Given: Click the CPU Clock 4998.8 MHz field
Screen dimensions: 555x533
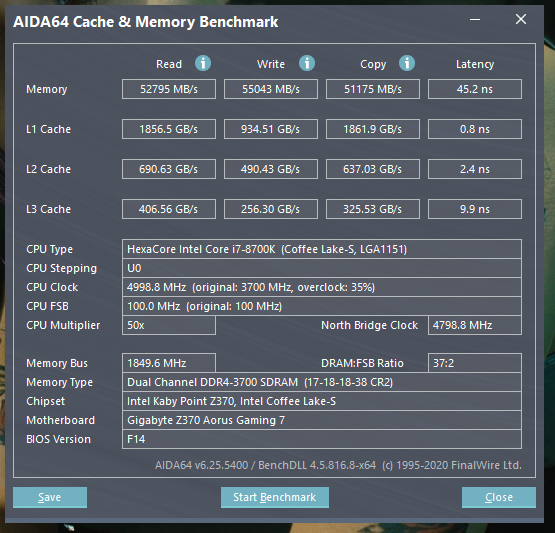Looking at the screenshot, I should (x=322, y=287).
